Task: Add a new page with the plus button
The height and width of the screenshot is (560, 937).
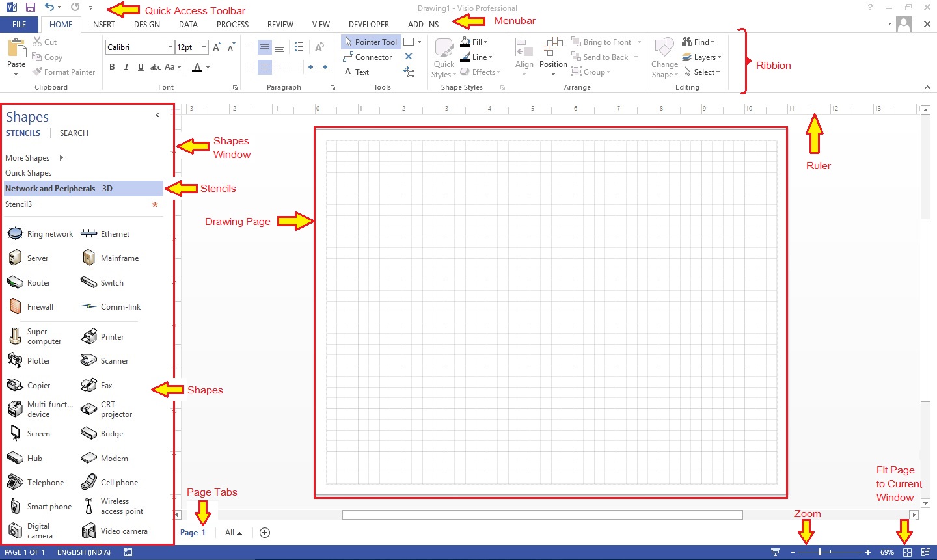Action: pos(264,532)
